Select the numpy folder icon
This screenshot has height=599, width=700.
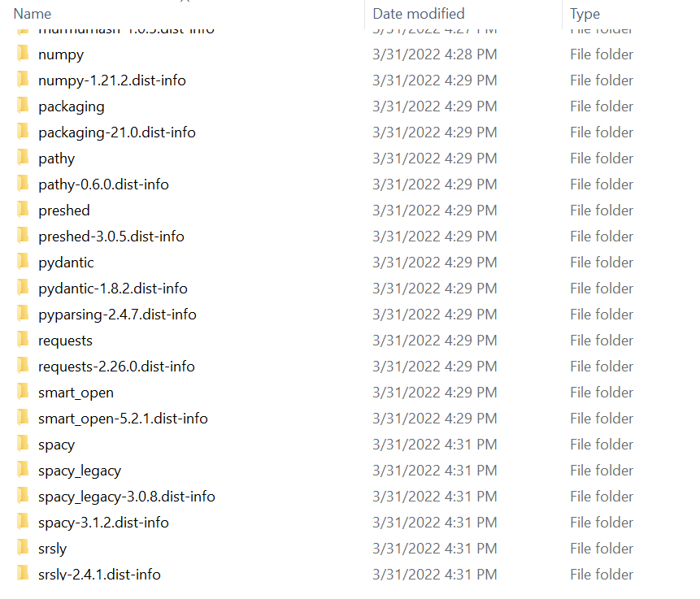(x=23, y=53)
